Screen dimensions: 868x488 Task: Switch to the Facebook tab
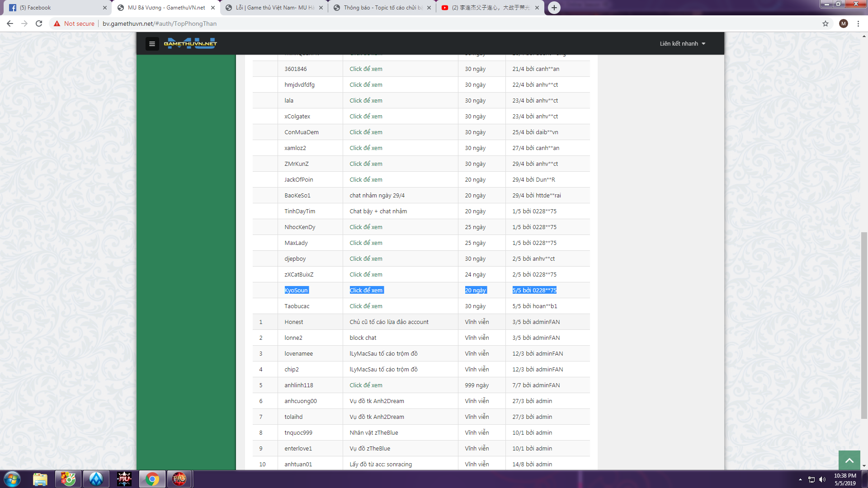(x=54, y=8)
